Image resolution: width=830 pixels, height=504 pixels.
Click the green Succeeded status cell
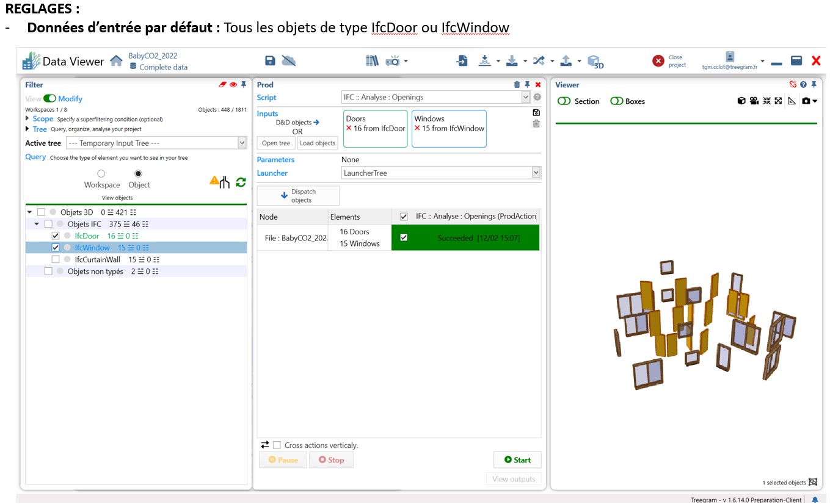point(478,238)
